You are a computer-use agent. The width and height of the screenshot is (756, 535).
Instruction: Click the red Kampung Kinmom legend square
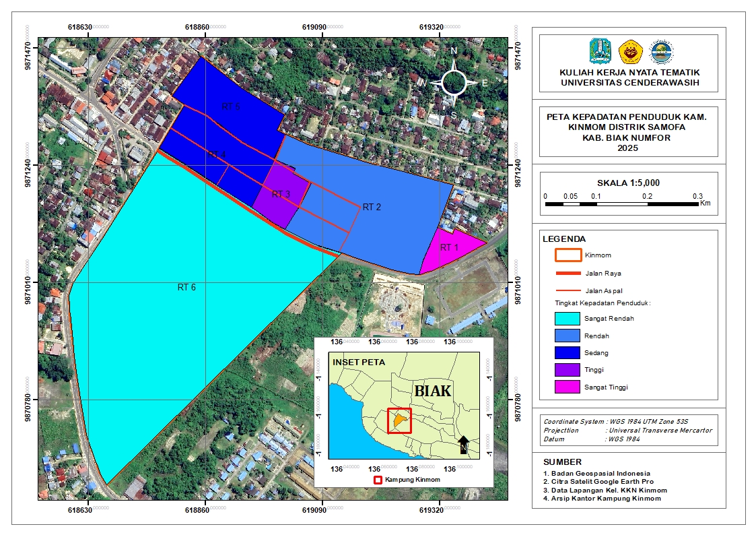pos(378,480)
